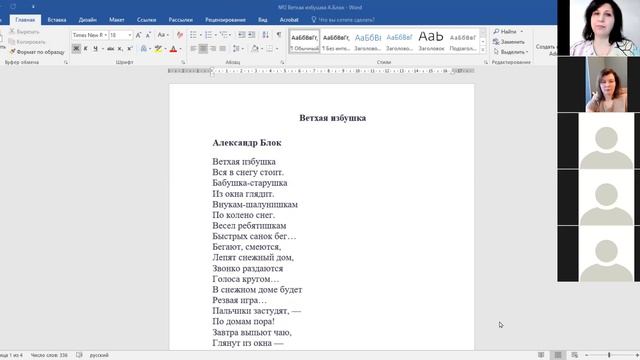The width and height of the screenshot is (640, 360).
Task: Click the multilevel list icon
Action: 223,35
